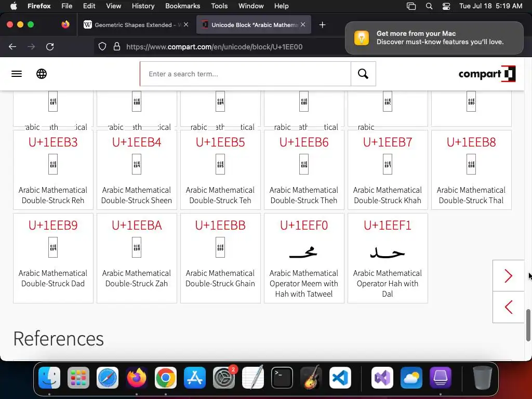Open the Edit menu
This screenshot has width=532, height=399.
tap(89, 6)
